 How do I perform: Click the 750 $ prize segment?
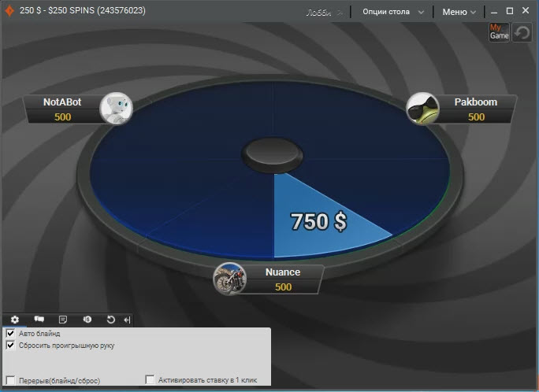point(318,221)
